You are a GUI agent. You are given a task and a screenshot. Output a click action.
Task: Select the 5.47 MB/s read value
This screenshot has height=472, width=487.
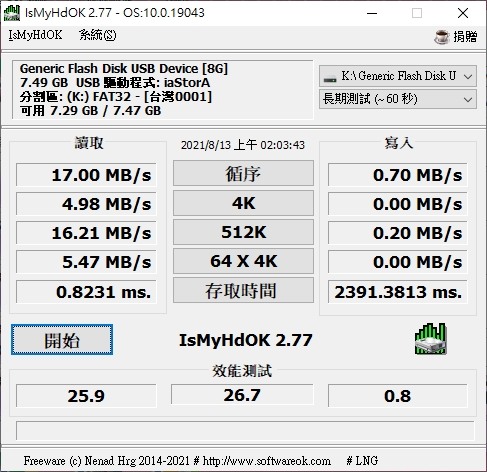86,262
